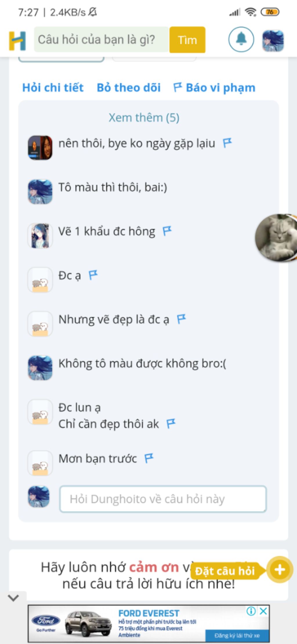Click 'Báo vi phạm' report link

[214, 88]
